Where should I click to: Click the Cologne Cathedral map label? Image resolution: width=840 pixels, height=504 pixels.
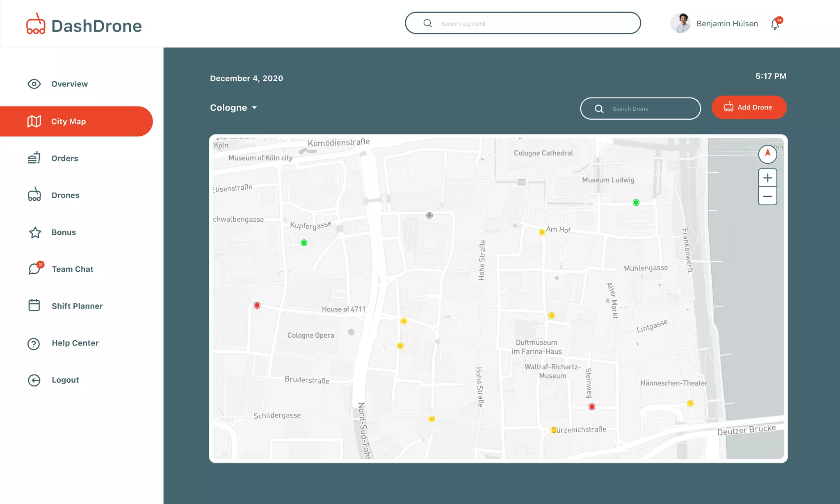pyautogui.click(x=543, y=153)
